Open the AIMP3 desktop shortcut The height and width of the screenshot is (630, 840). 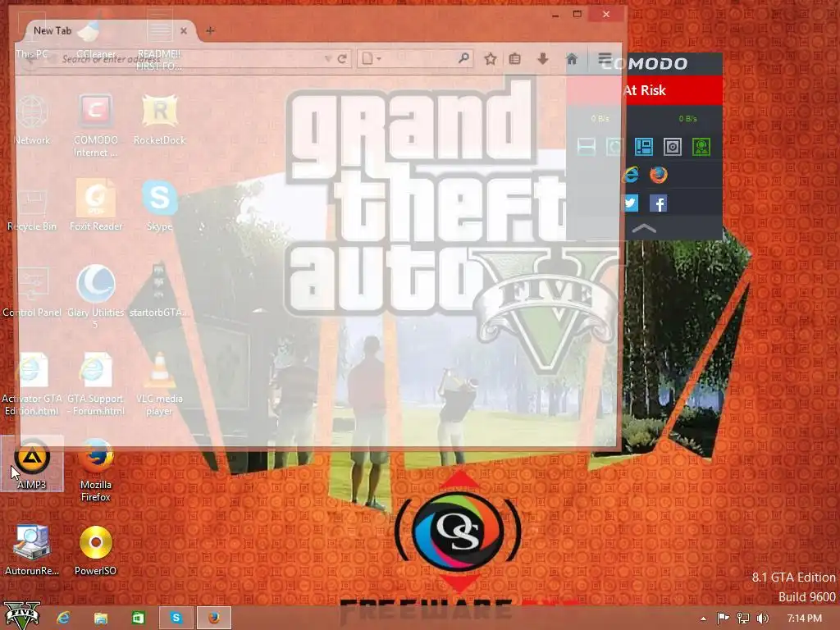[x=32, y=464]
